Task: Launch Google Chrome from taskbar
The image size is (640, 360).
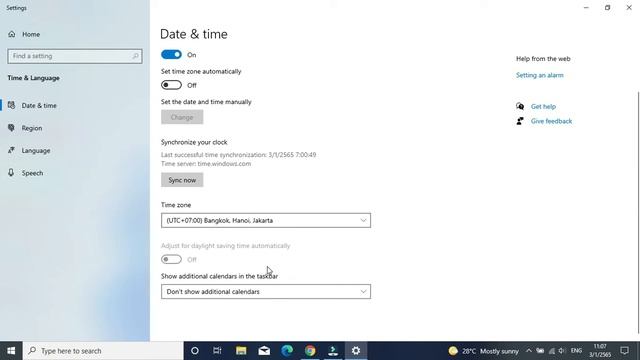Action: pos(310,351)
